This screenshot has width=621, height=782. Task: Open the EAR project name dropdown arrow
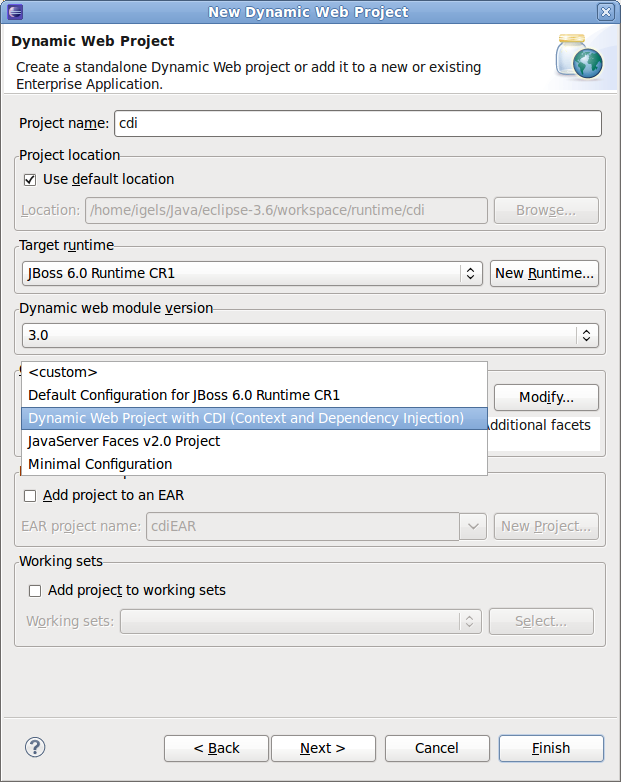[473, 527]
